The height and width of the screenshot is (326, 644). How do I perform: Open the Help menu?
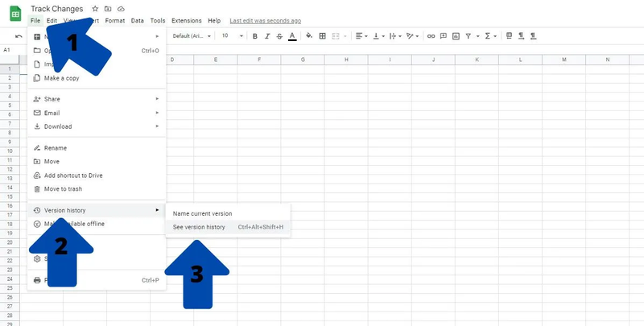coord(214,21)
